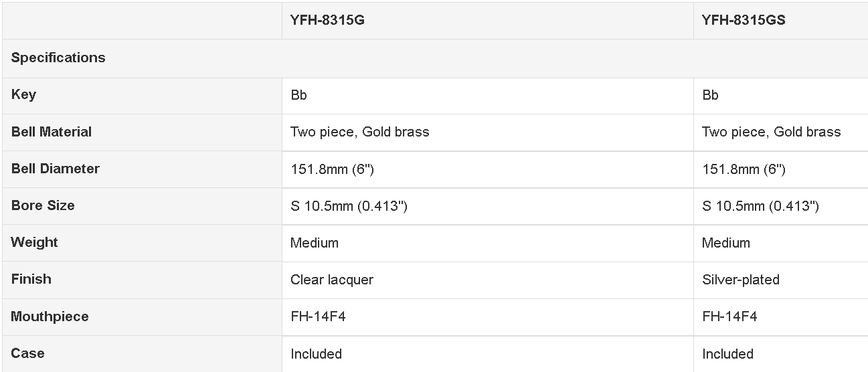Click YFH-8315GS's FH-14F4 mouthpiece value
Image resolution: width=868 pixels, height=372 pixels.
click(729, 316)
